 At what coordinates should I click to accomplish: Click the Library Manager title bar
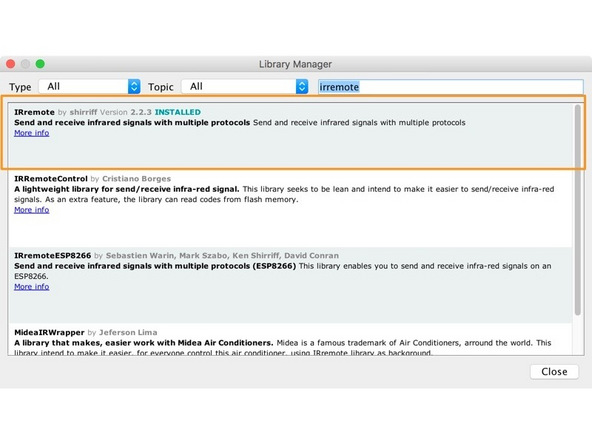[x=295, y=64]
